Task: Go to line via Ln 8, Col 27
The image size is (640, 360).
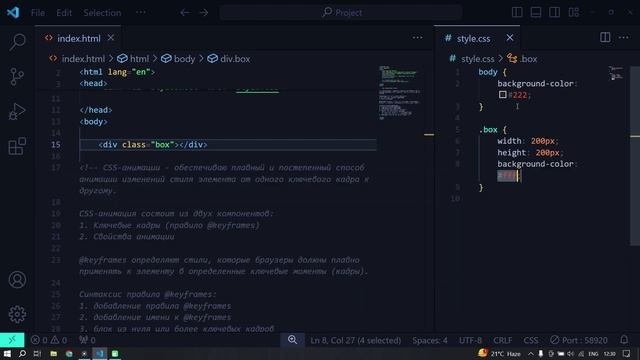Action: [356, 340]
